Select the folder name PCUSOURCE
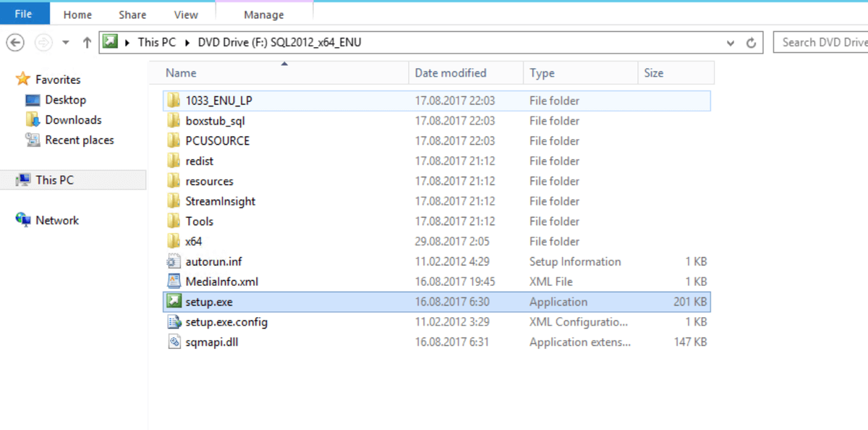 [218, 141]
